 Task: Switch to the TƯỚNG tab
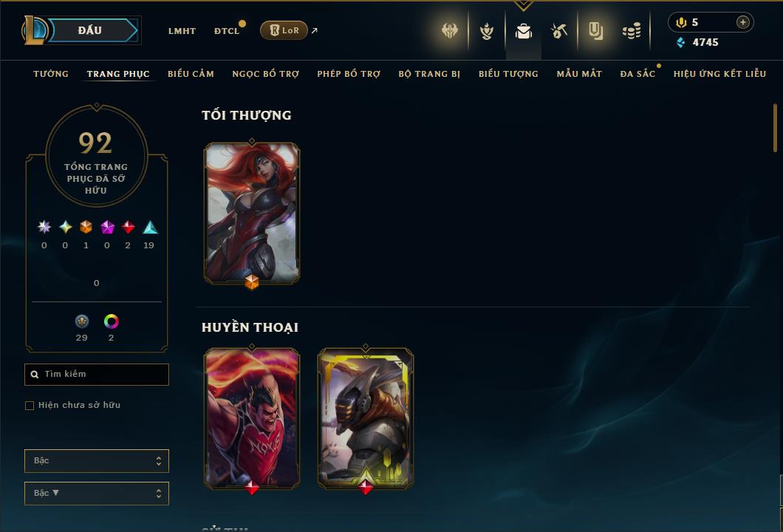pos(51,74)
